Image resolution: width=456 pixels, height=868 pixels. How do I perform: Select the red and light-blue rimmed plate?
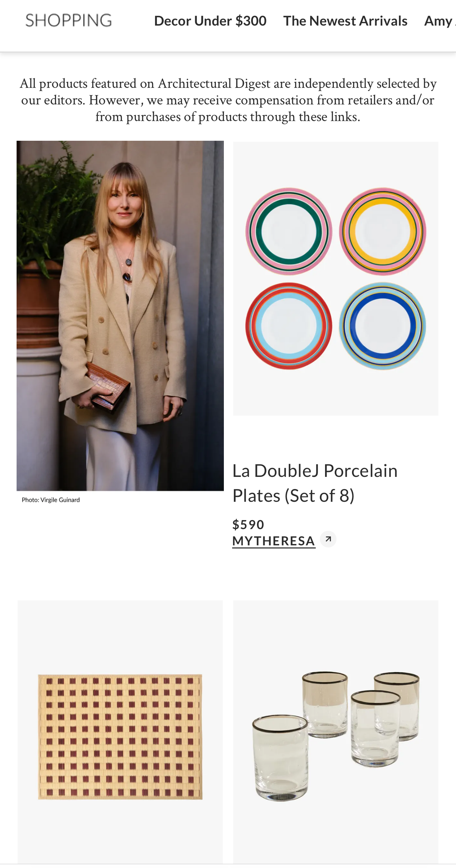click(289, 326)
